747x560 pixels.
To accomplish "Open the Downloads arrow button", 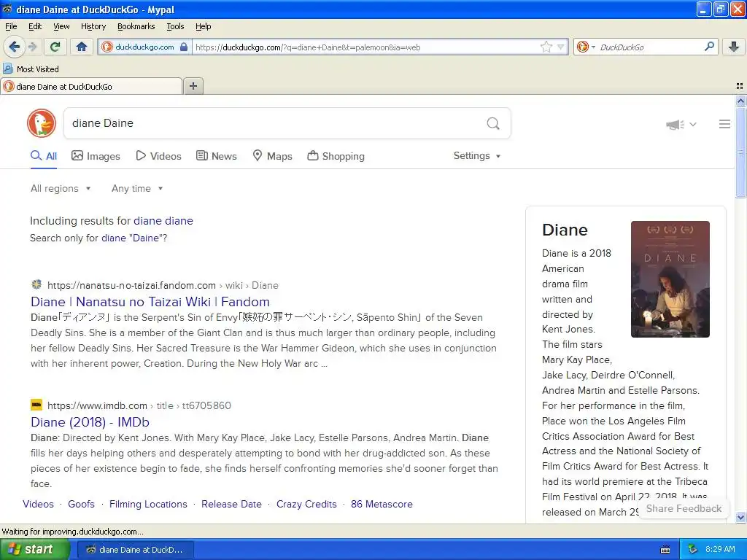I will pyautogui.click(x=734, y=47).
